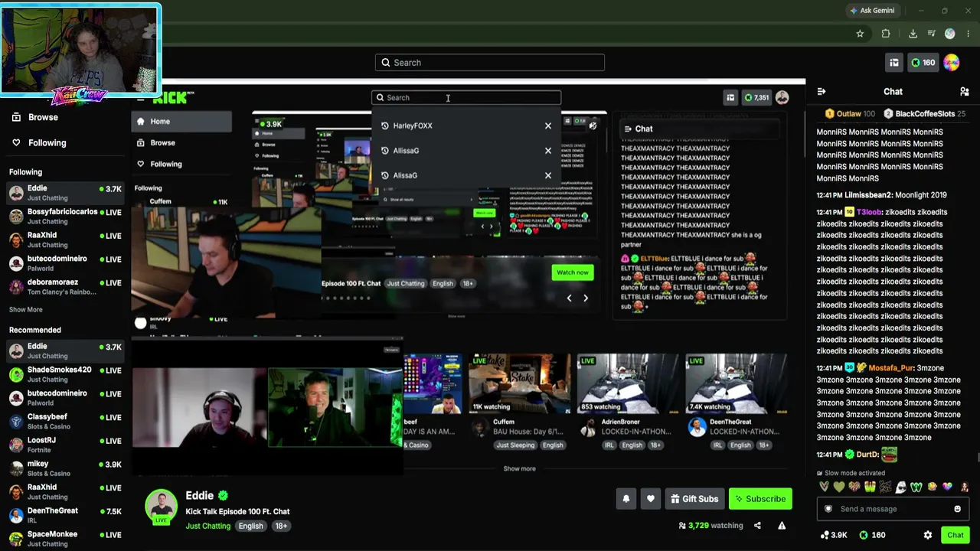Open the Kick shop icon beside the 160 balance
The image size is (980, 551).
point(894,63)
